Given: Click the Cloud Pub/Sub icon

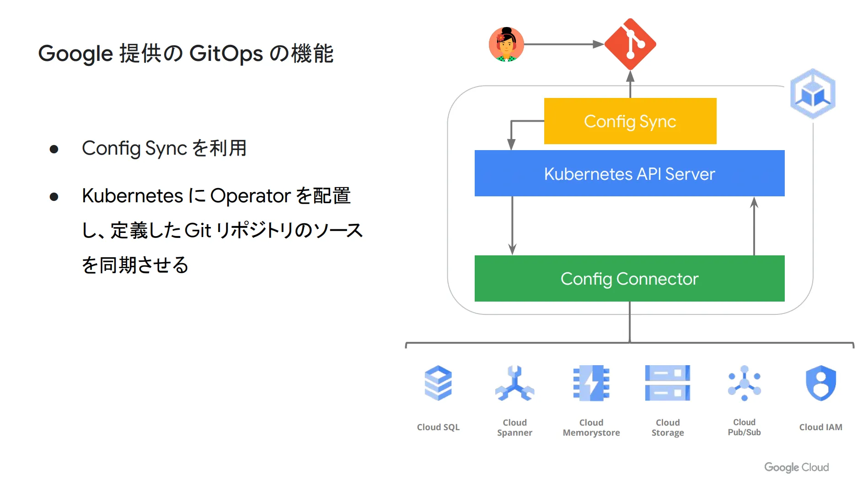Looking at the screenshot, I should [x=745, y=383].
